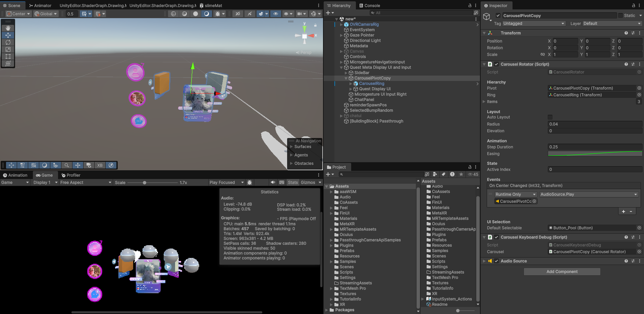Viewport: 644px width, 314px height.
Task: Collapse CarouselPivotCopy in Hierarchy
Action: point(346,78)
